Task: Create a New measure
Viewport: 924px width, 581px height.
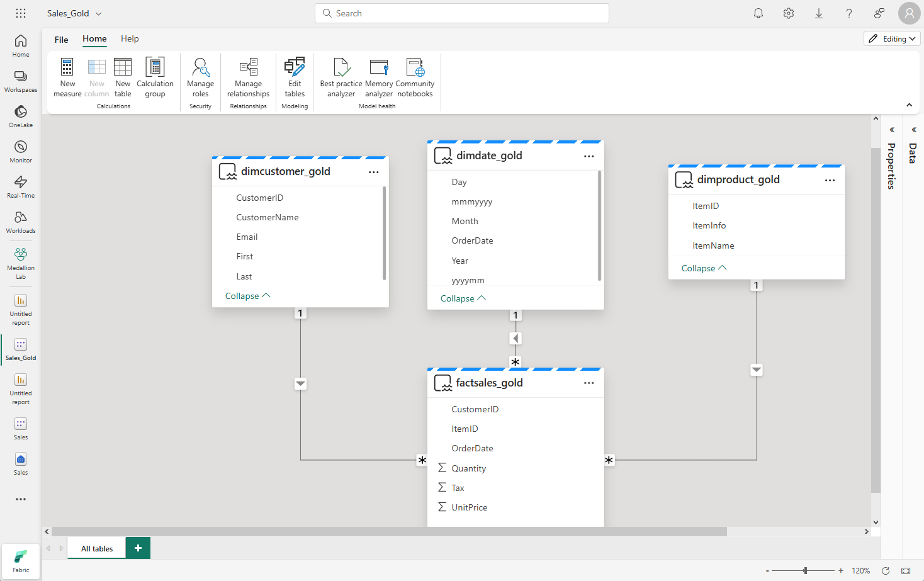Action: pyautogui.click(x=67, y=77)
